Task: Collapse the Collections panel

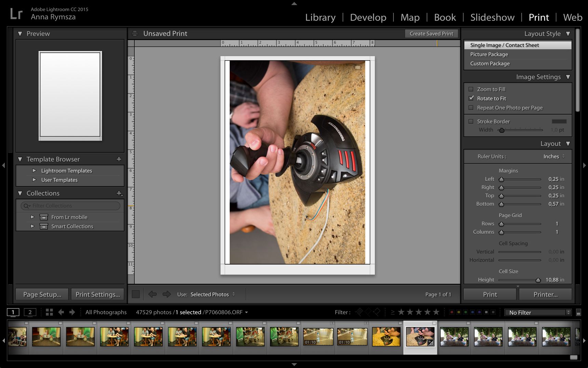Action: click(20, 193)
